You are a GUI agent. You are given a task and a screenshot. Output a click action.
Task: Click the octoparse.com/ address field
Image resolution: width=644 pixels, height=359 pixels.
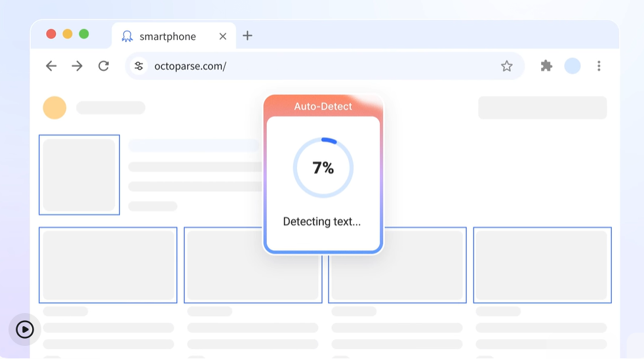coord(325,66)
